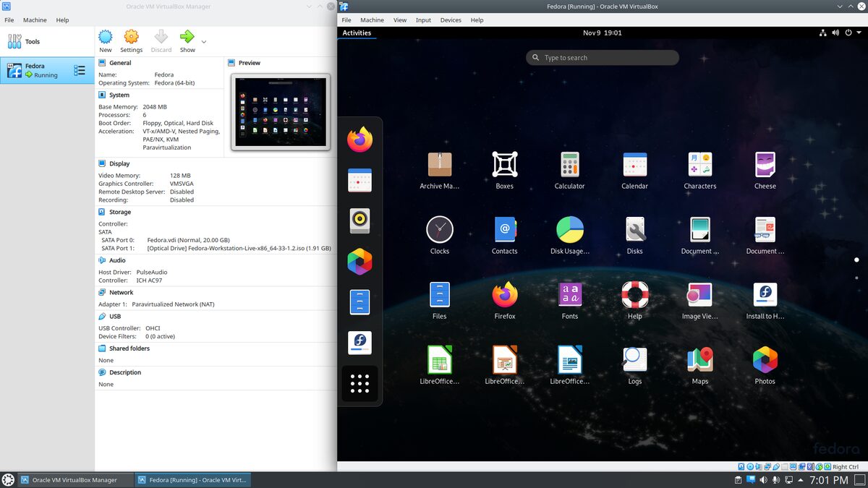Launch the Characters app

point(700,165)
